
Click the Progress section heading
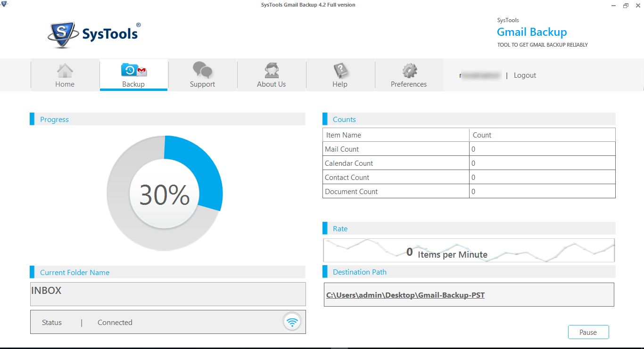pos(54,120)
